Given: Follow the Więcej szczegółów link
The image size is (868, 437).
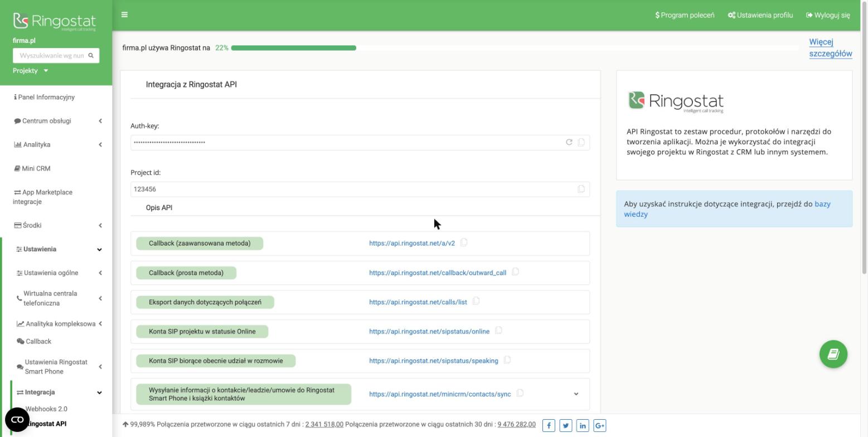Looking at the screenshot, I should tap(831, 48).
